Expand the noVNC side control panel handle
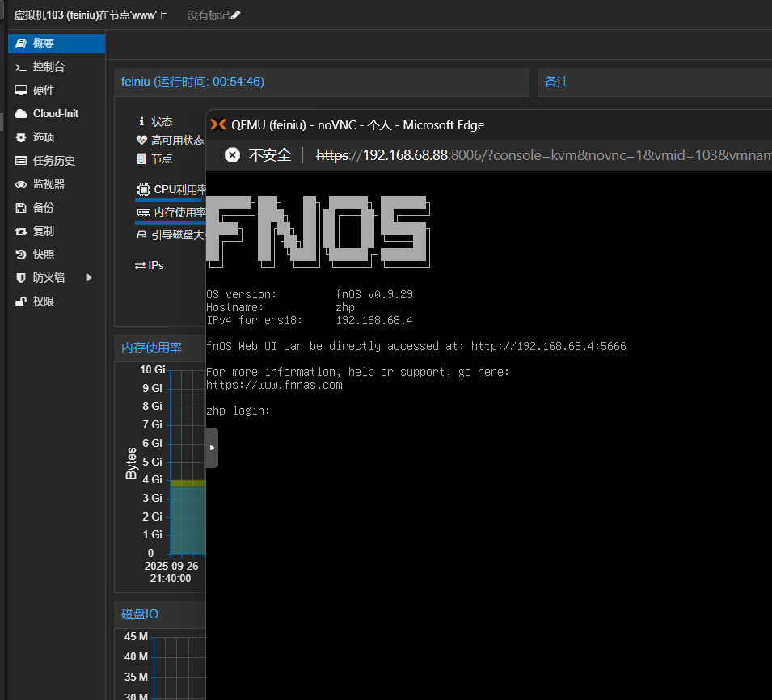This screenshot has height=700, width=772. coord(212,448)
